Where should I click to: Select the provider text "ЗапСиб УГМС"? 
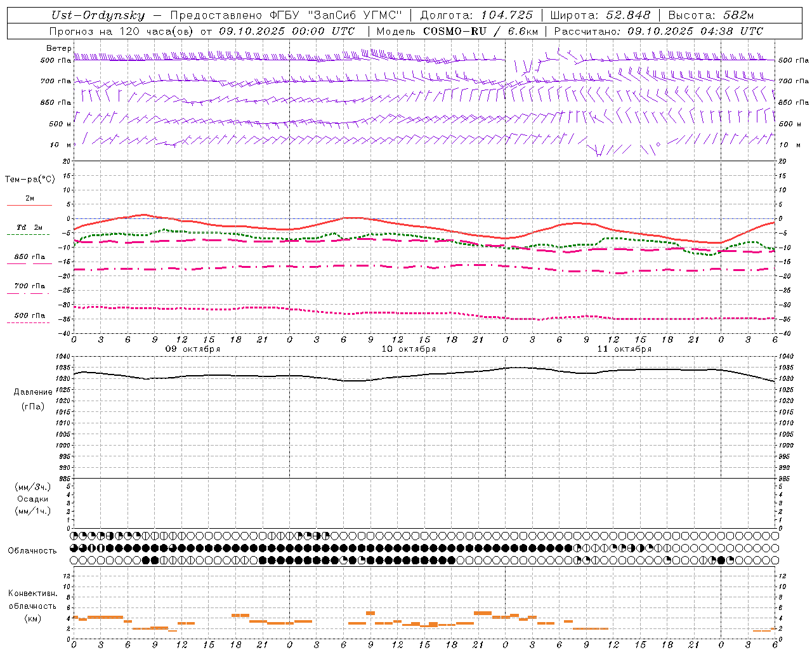(354, 15)
